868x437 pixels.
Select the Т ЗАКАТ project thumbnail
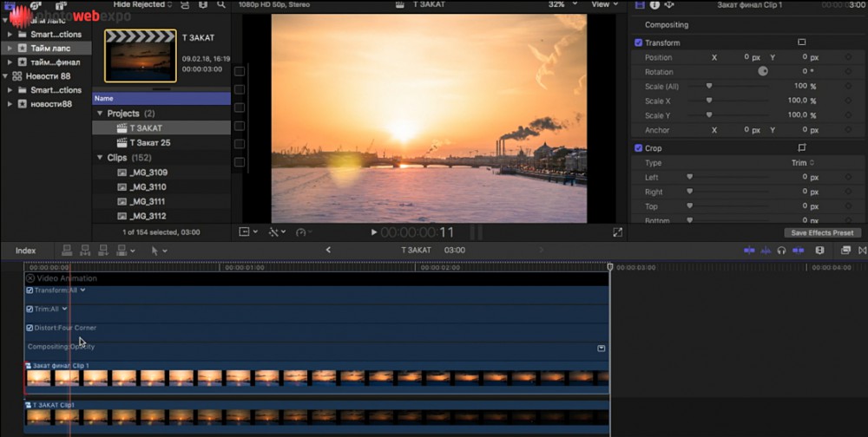(x=140, y=56)
